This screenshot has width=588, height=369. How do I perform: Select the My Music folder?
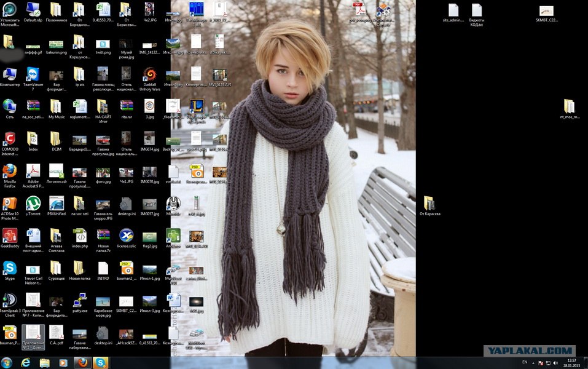pos(56,106)
